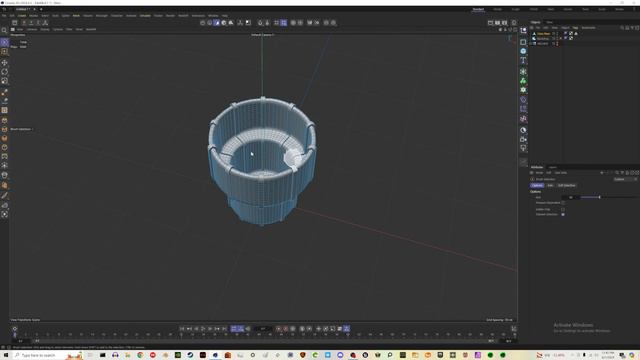The width and height of the screenshot is (640, 360).
Task: Toggle the Visible Only checkbox
Action: pos(563,209)
